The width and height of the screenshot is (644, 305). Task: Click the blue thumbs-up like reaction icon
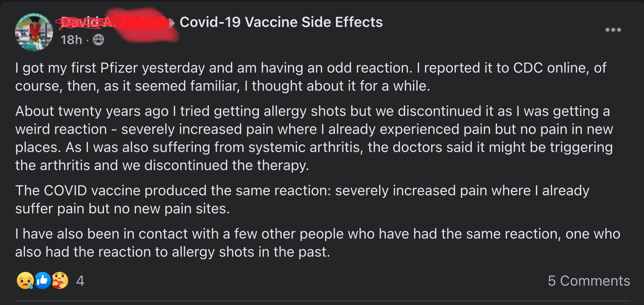[43, 280]
